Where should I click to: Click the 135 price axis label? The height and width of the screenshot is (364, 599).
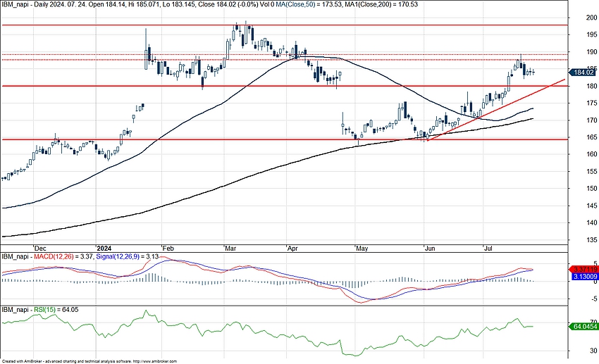[x=592, y=240]
